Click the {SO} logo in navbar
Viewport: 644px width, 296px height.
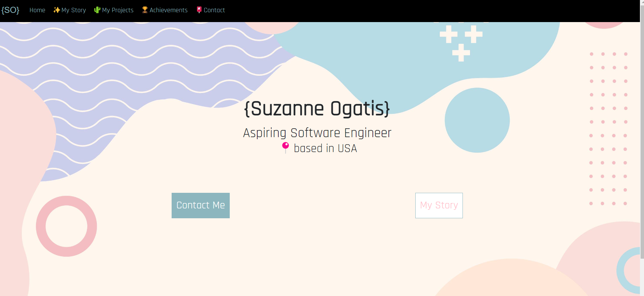point(11,10)
